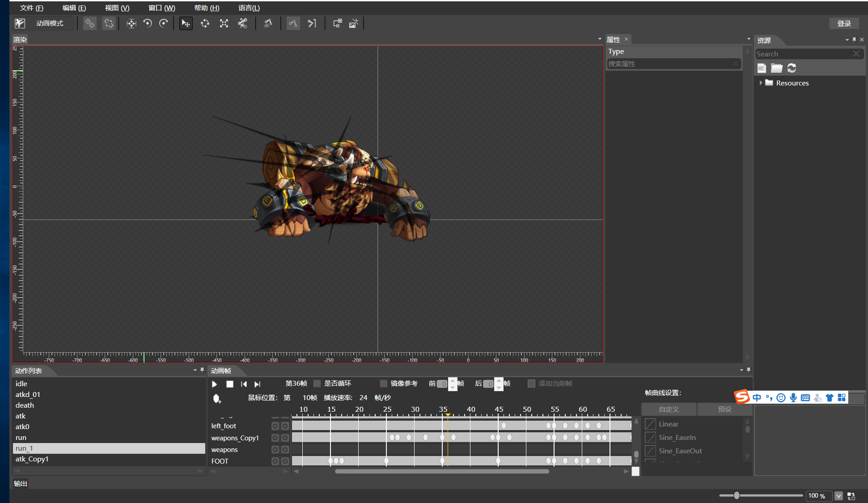Open the 视图 (V) menu
This screenshot has height=503, width=868.
pos(117,8)
